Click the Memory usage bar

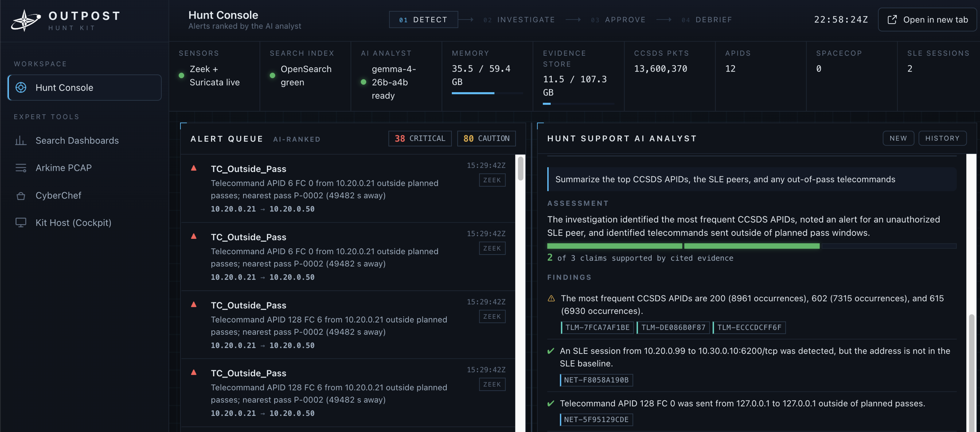[x=487, y=93]
